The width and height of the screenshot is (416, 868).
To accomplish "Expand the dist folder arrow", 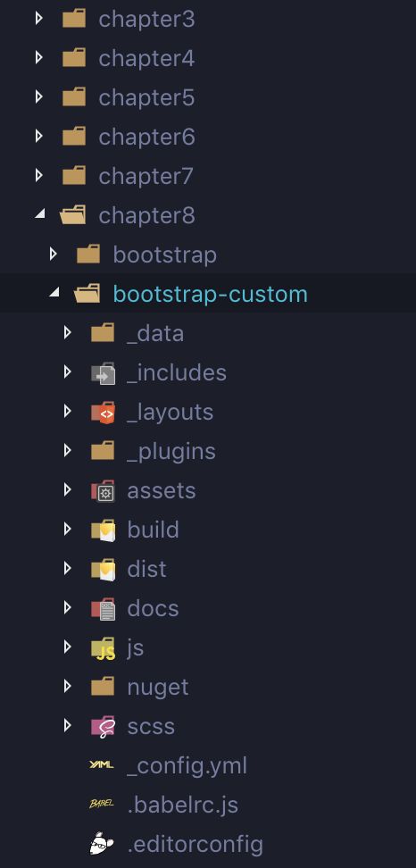I will click(x=68, y=569).
